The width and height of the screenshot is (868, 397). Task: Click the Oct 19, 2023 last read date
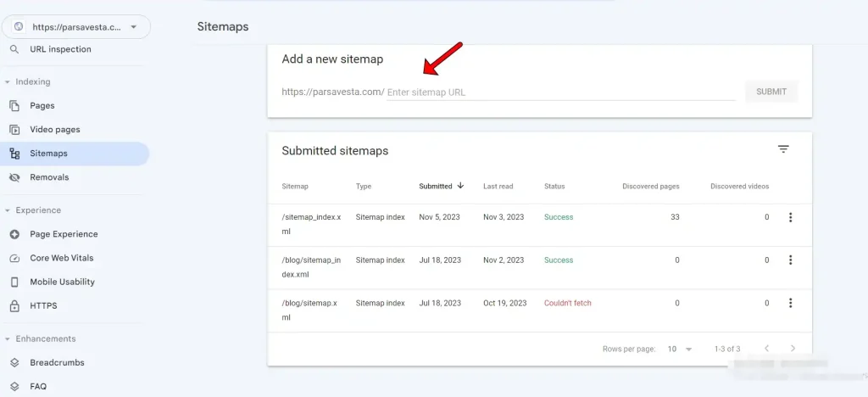(x=504, y=304)
